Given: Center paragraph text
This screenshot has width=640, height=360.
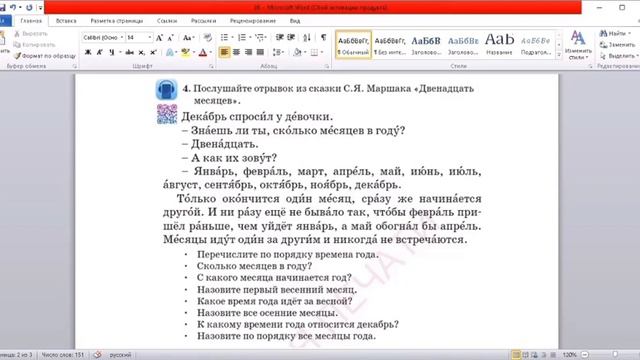Looking at the screenshot, I should [x=236, y=52].
